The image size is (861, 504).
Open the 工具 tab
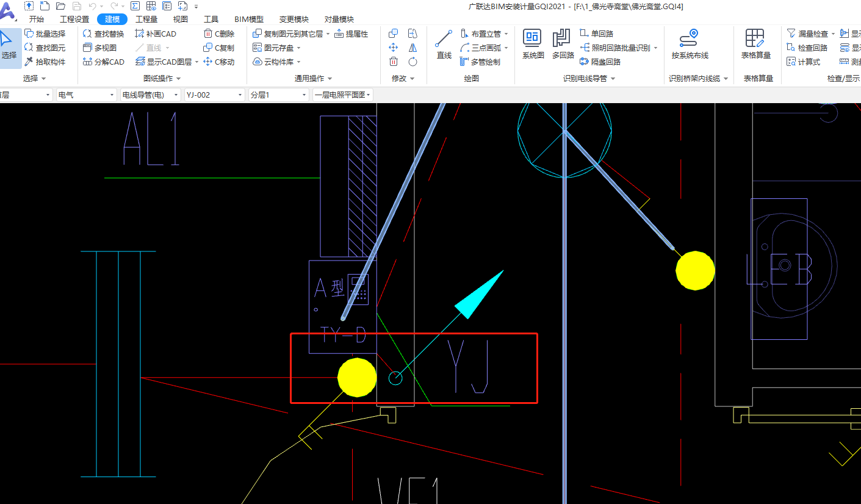click(211, 19)
